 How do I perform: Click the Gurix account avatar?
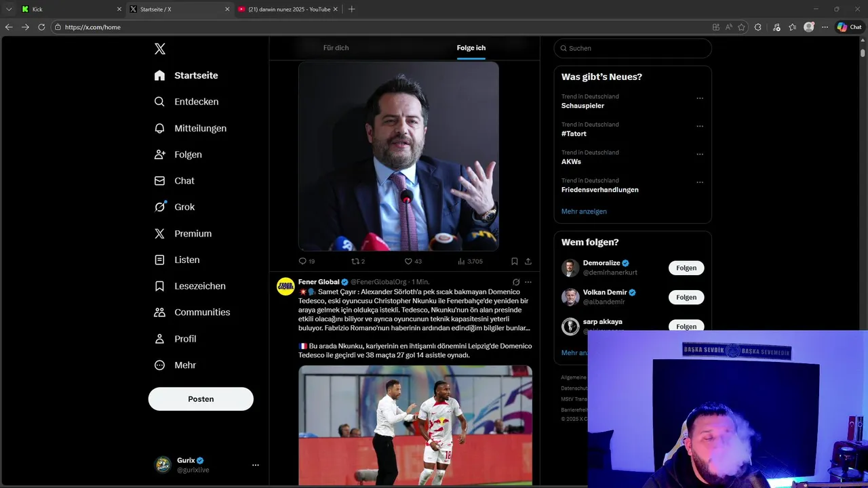coord(163,465)
